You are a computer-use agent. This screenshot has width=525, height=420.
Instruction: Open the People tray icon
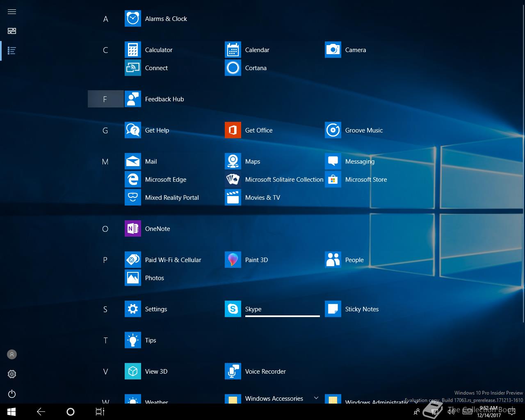(417, 412)
